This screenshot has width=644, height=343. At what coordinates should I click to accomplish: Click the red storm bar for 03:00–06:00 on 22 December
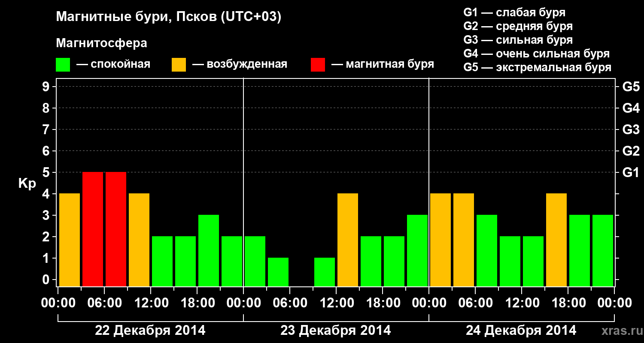click(x=93, y=229)
